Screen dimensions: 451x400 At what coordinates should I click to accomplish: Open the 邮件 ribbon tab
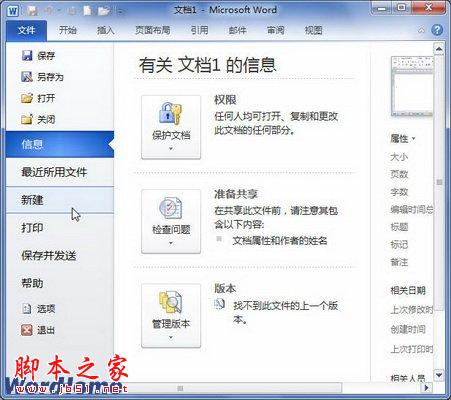pyautogui.click(x=237, y=30)
